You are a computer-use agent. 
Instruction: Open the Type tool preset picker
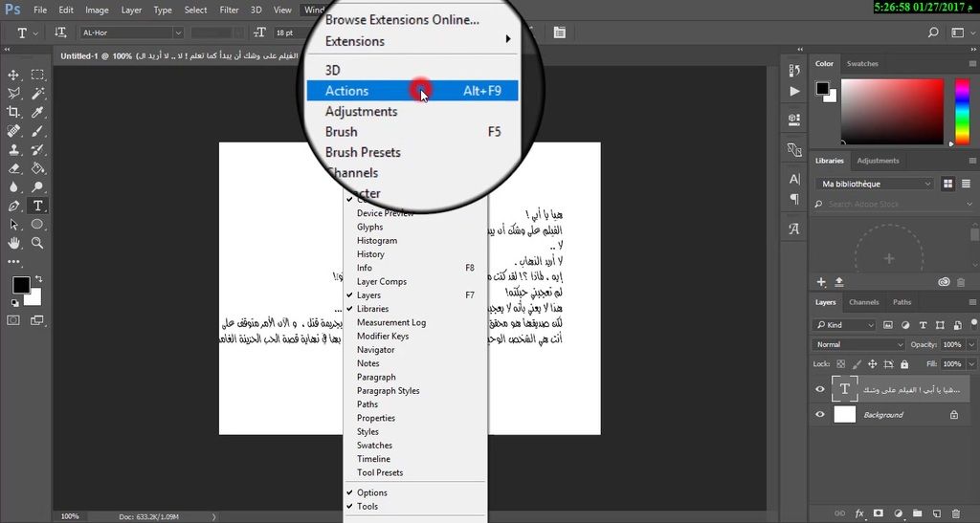click(x=27, y=33)
